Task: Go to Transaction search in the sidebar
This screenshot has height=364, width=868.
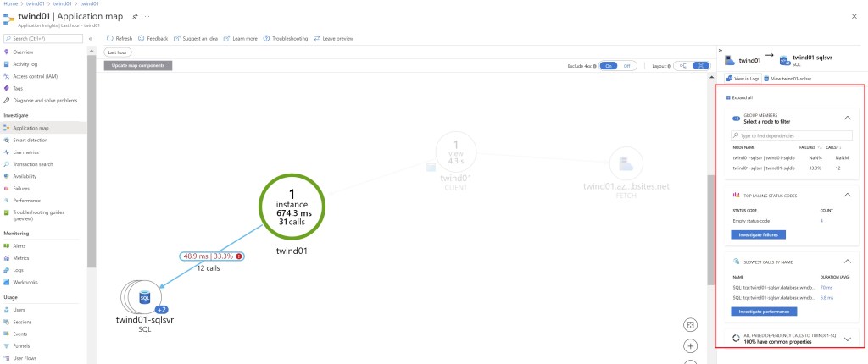Action: coord(32,163)
